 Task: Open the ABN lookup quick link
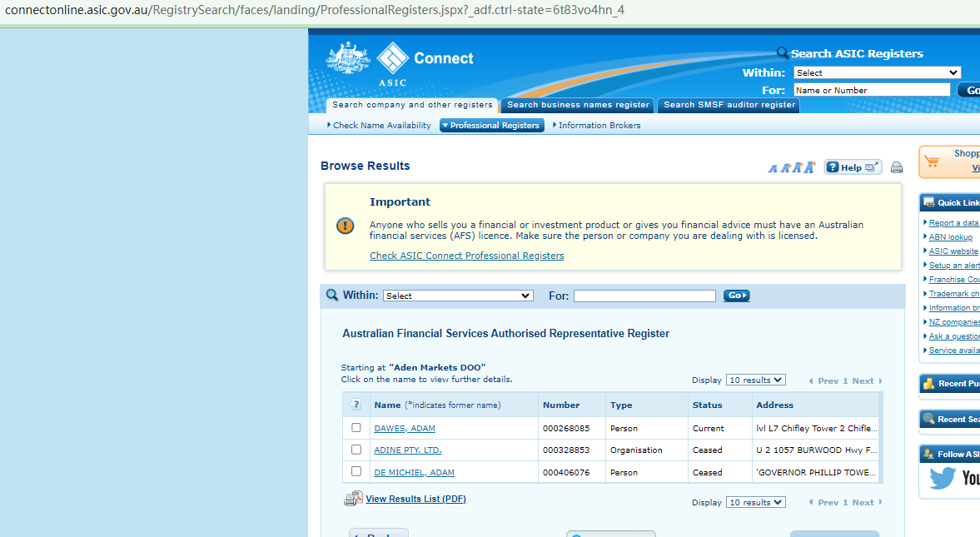pos(951,237)
